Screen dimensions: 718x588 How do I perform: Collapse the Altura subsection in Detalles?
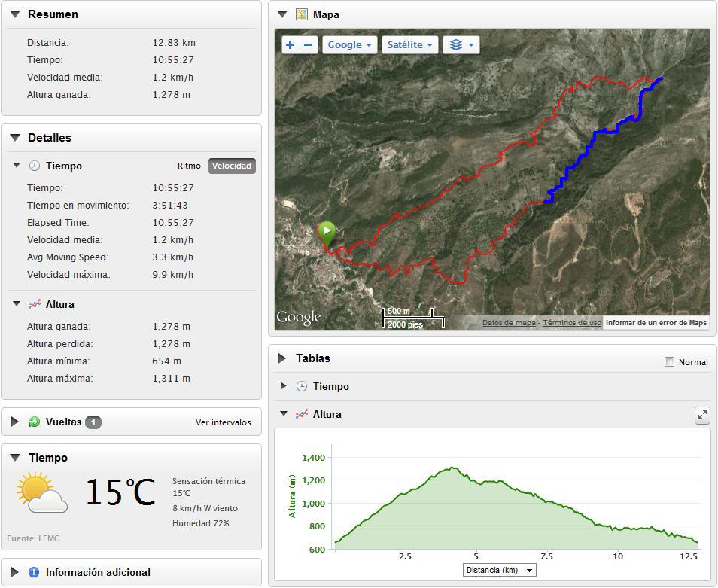(x=17, y=303)
